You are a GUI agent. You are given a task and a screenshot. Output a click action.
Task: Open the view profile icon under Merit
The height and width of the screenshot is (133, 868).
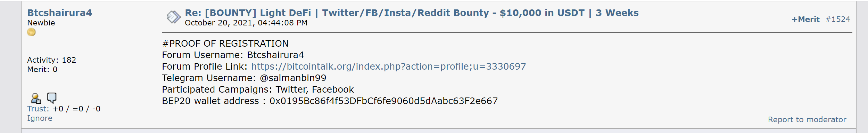(36, 98)
